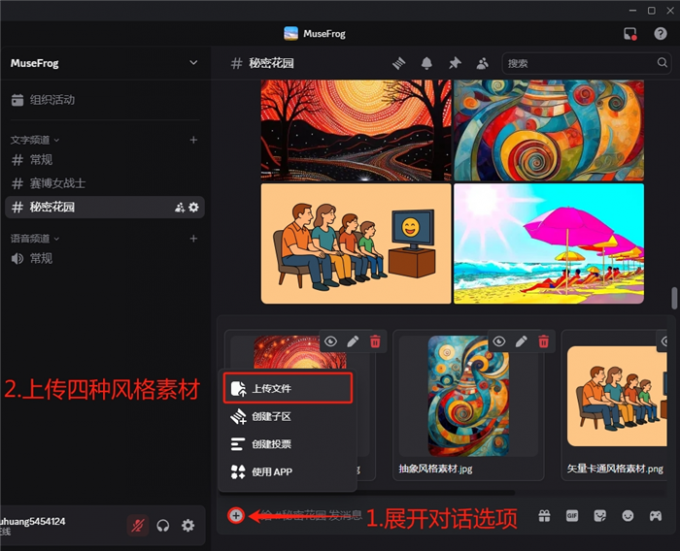Open the organization events calendar icon

(x=17, y=100)
